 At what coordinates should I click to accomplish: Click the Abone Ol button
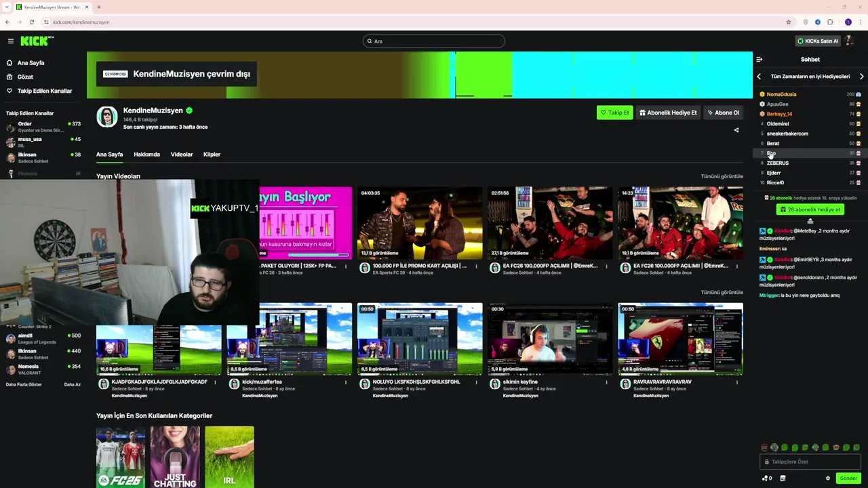(x=723, y=113)
